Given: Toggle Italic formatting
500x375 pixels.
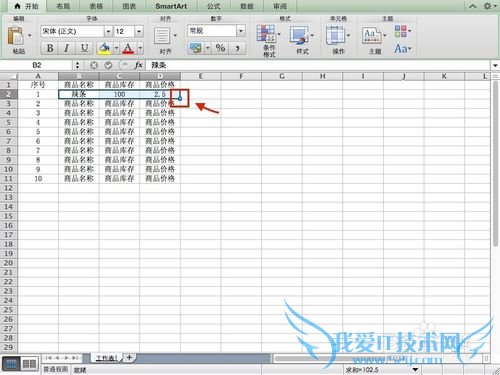Looking at the screenshot, I should pyautogui.click(x=67, y=48).
